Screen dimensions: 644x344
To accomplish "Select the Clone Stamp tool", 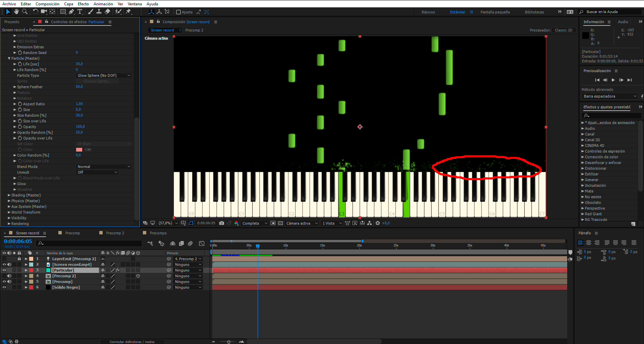I will click(99, 12).
